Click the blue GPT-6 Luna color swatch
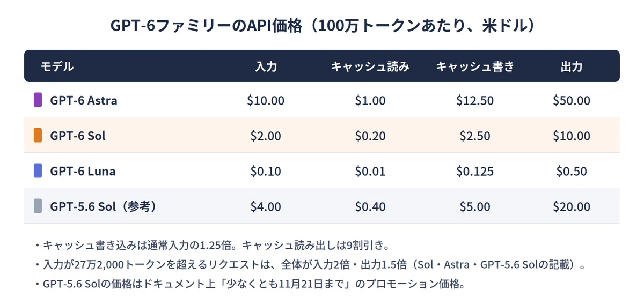644x304 pixels. pyautogui.click(x=38, y=170)
